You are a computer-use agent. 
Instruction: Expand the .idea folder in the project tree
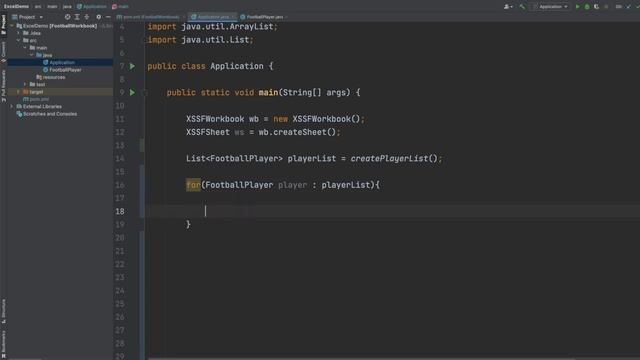18,33
